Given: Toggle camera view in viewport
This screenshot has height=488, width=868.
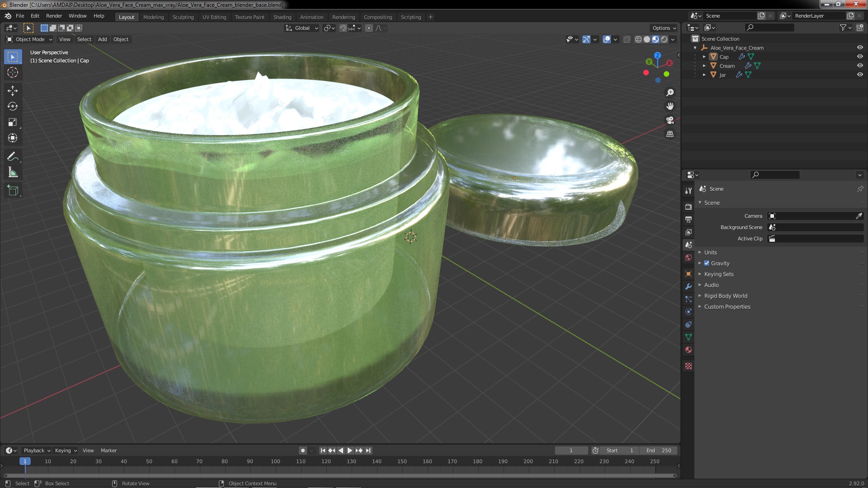Looking at the screenshot, I should pyautogui.click(x=670, y=120).
